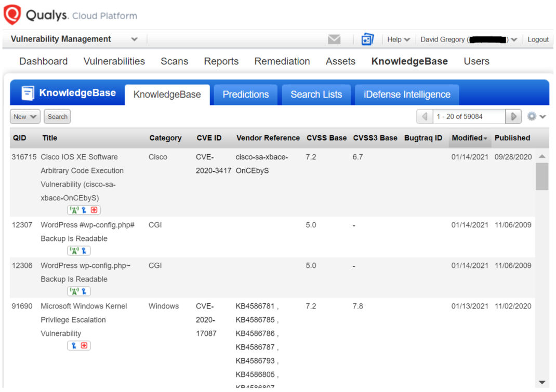Viewport: 556px width, 392px height.
Task: Open the gear settings icon for the list
Action: pos(532,116)
